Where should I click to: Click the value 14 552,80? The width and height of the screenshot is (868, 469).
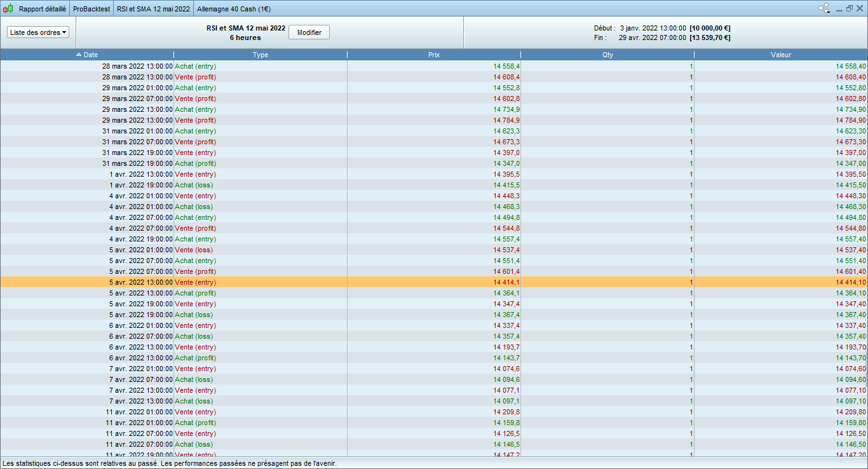pos(851,88)
